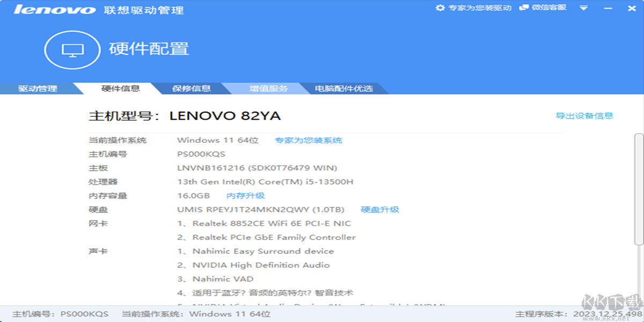This screenshot has width=644, height=322.
Task: Click the 适用于蓝牙 Intel audio entry
Action: click(x=265, y=293)
